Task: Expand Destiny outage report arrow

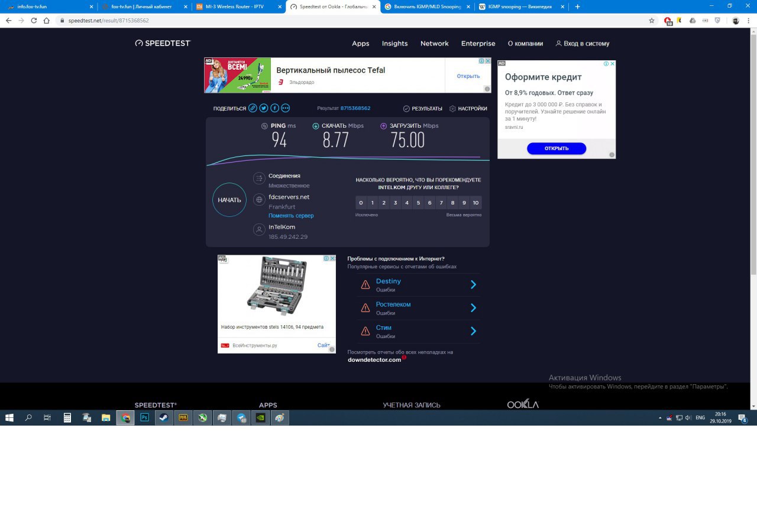Action: tap(473, 284)
